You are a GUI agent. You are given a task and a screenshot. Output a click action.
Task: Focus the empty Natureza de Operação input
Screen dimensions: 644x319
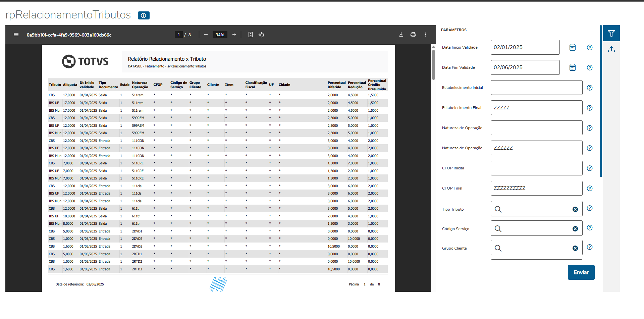pos(536,128)
